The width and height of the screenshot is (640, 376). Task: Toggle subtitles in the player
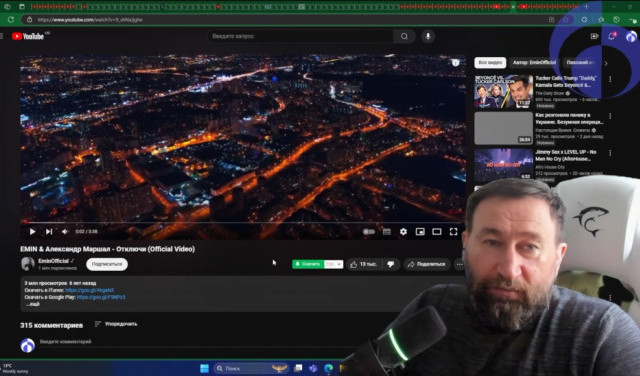click(387, 231)
